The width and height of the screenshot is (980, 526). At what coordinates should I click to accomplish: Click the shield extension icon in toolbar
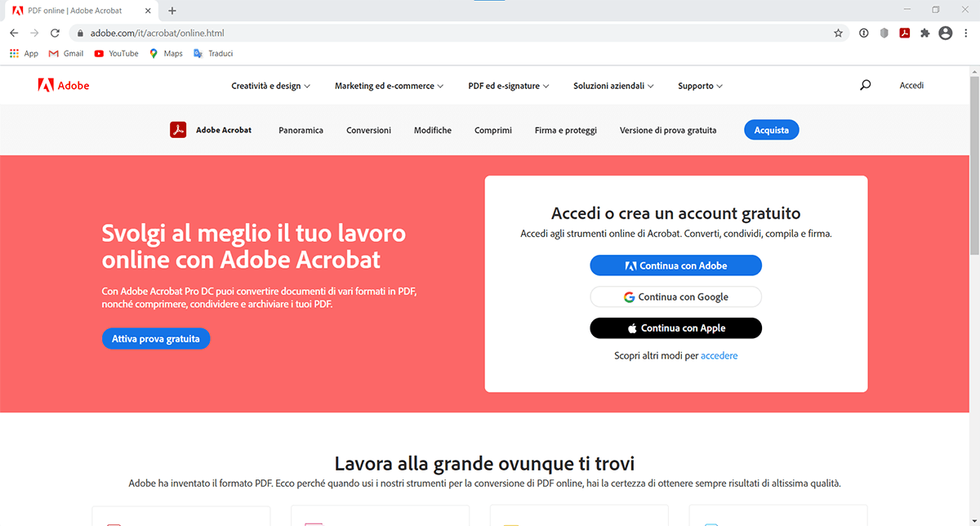(884, 33)
